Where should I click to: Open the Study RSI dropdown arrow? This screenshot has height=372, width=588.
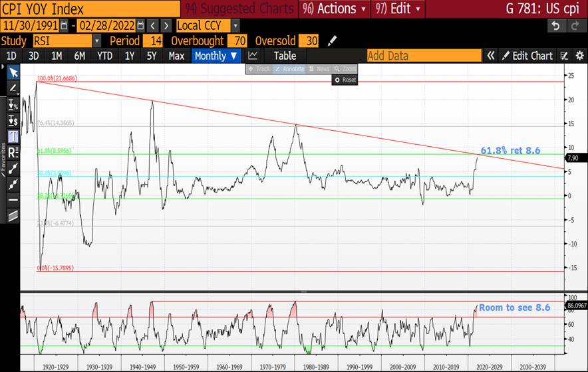click(x=96, y=41)
